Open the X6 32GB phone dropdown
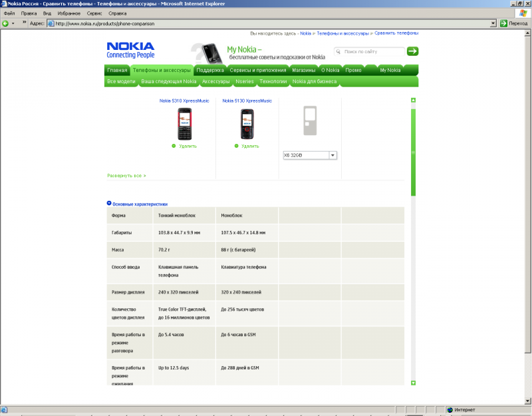Screen dimensions: 532x416 coord(333,155)
